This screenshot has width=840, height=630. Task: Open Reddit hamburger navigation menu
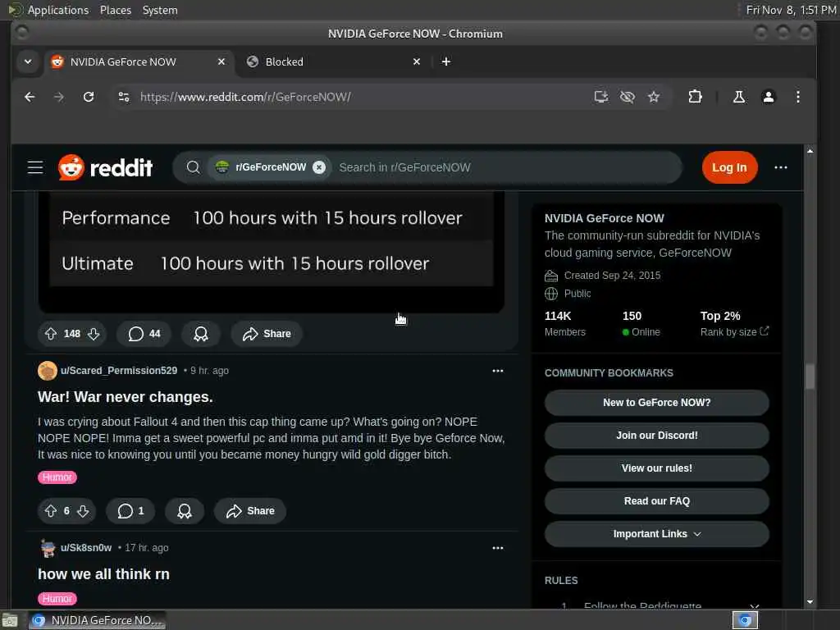pyautogui.click(x=35, y=167)
